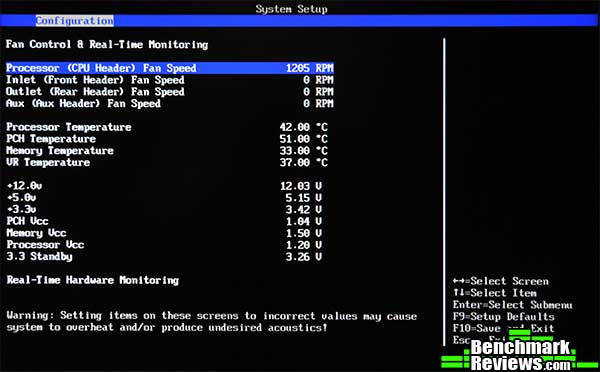This screenshot has height=372, width=600.
Task: Click the Processor Temperature label
Action: (x=69, y=127)
